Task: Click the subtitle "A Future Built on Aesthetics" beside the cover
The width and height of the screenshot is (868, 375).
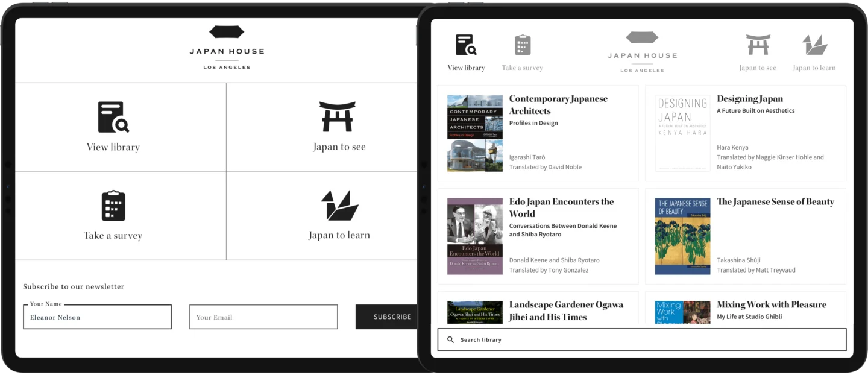Action: (756, 111)
